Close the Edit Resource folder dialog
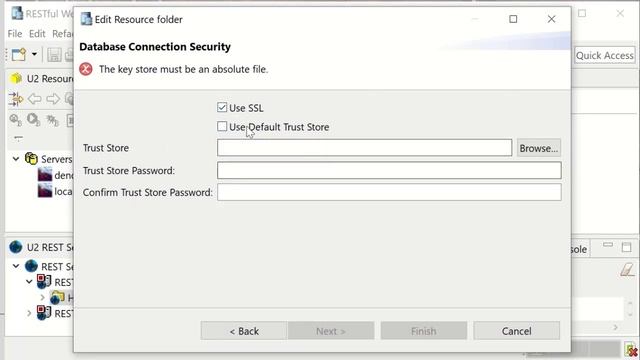The width and height of the screenshot is (640, 360). (551, 19)
